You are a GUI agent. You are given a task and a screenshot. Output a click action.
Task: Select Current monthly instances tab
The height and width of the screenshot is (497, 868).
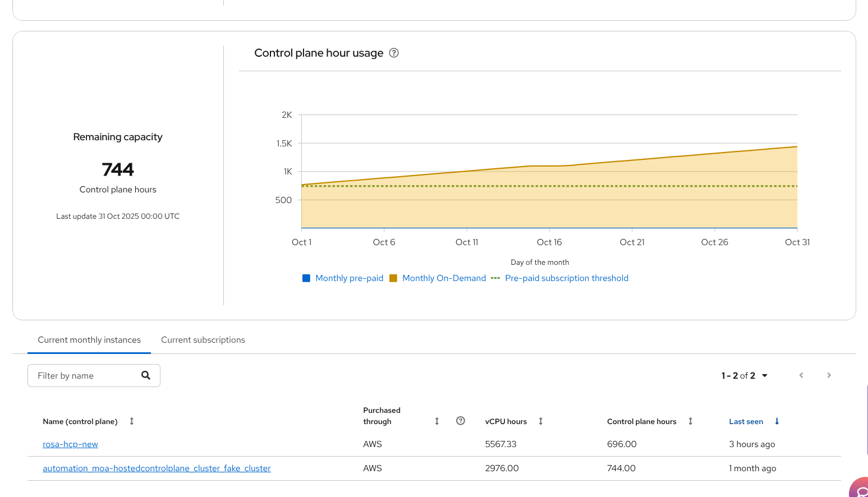tap(89, 340)
